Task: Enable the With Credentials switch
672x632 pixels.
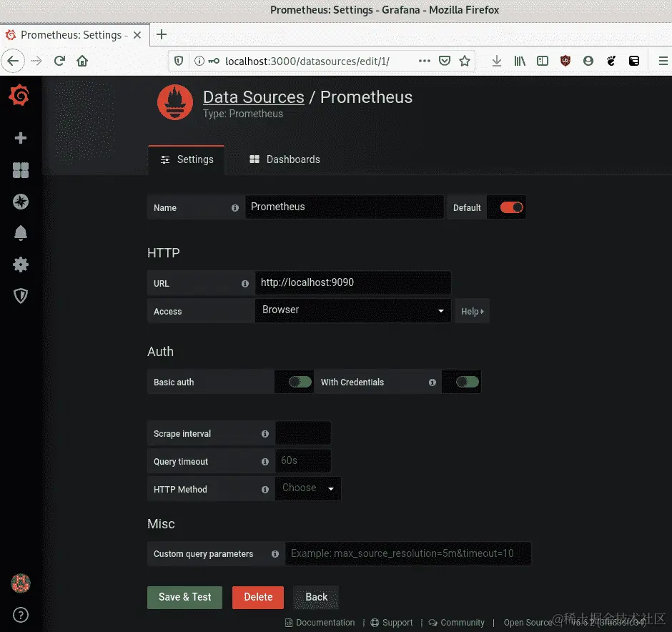Action: (467, 382)
